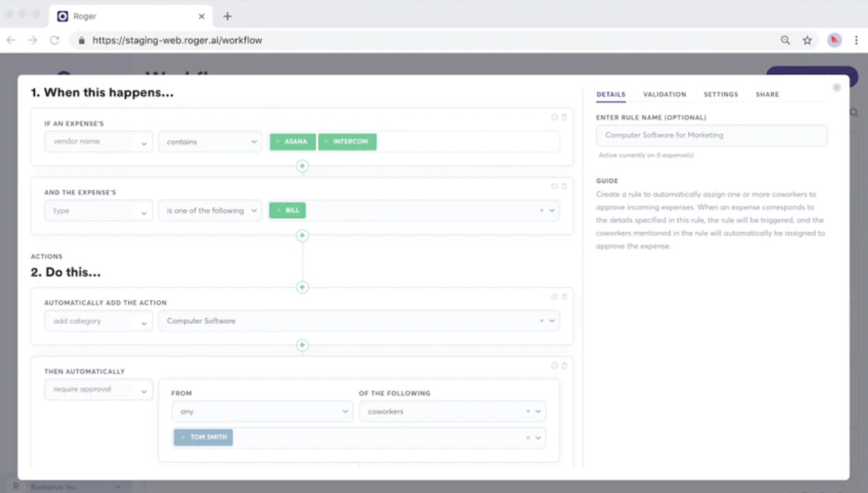Open info icon on vendor name condition
The image size is (868, 493).
[555, 117]
